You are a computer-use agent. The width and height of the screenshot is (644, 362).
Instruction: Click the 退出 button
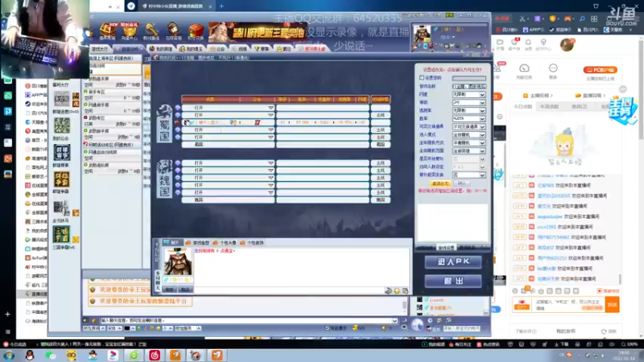pos(453,281)
